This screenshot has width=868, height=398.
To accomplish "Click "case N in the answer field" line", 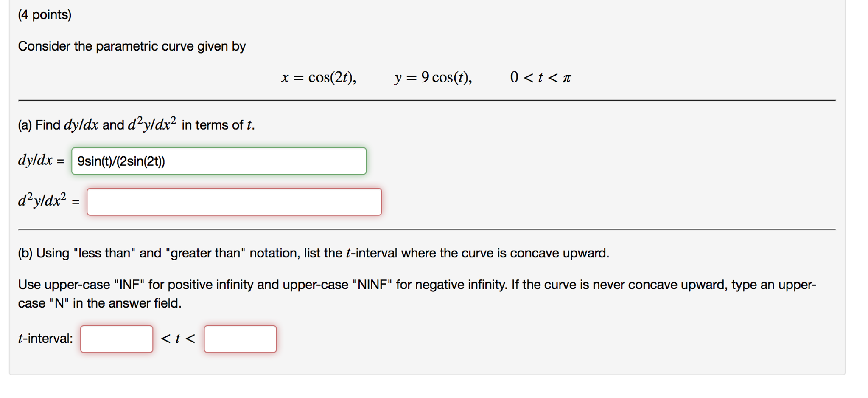I will click(100, 303).
